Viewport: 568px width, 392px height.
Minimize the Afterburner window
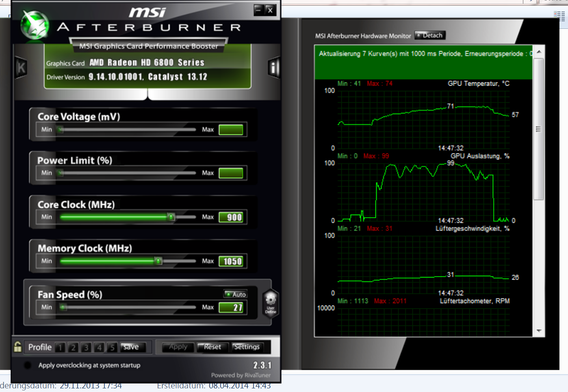point(259,10)
